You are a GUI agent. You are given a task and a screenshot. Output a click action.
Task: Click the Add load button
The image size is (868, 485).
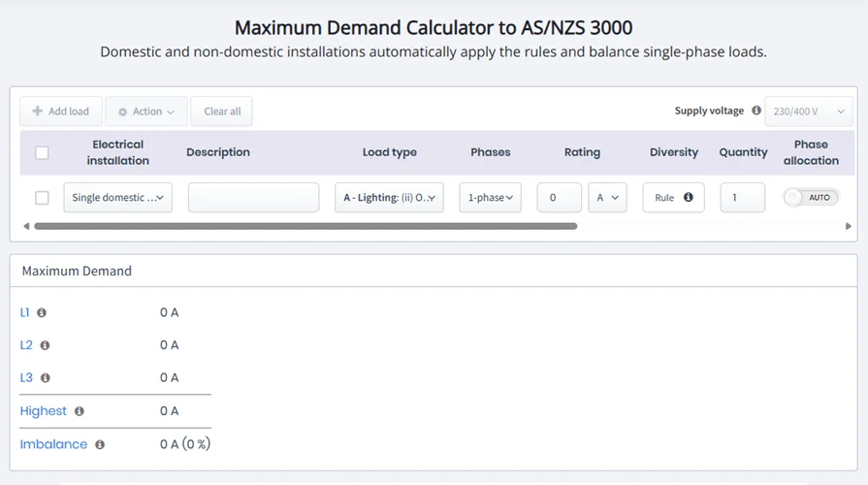pyautogui.click(x=61, y=112)
